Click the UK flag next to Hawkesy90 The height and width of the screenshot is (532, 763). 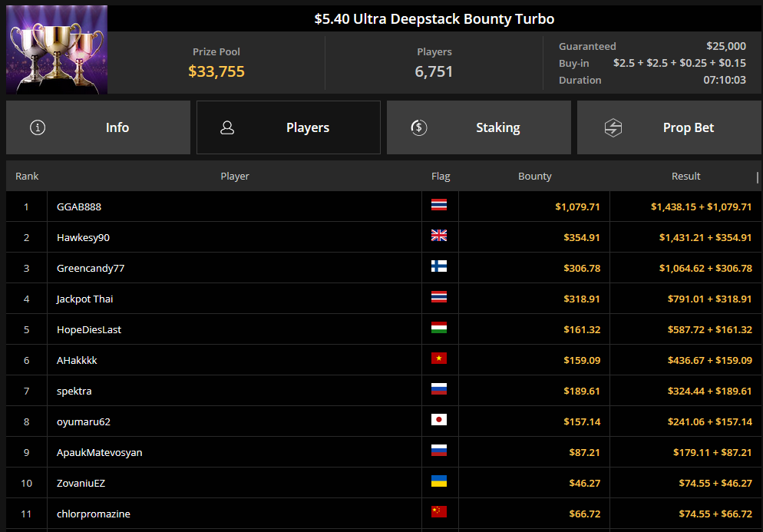[x=439, y=236]
